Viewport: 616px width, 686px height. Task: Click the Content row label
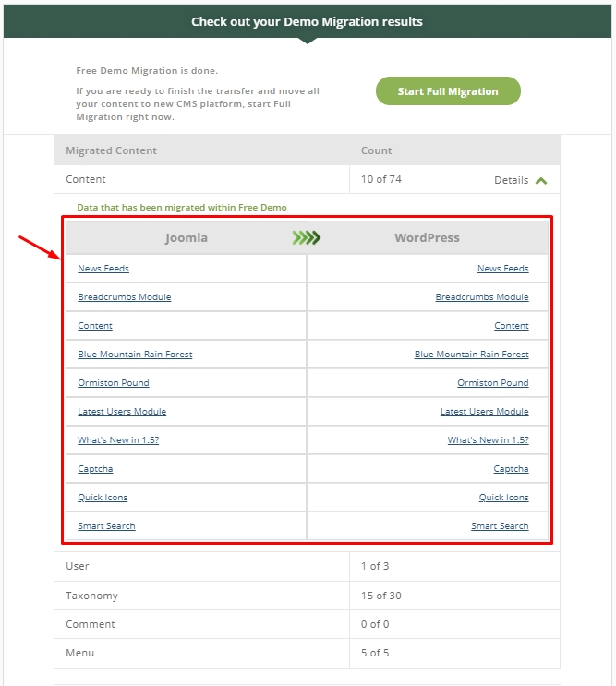[86, 179]
